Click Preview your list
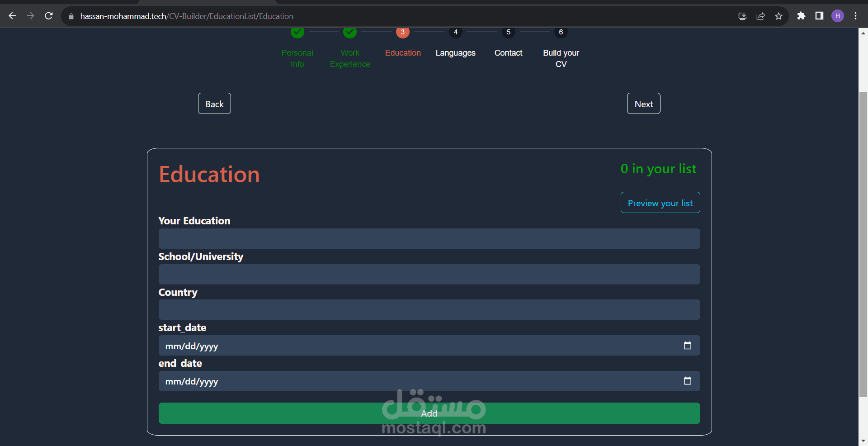The height and width of the screenshot is (446, 868). 660,203
